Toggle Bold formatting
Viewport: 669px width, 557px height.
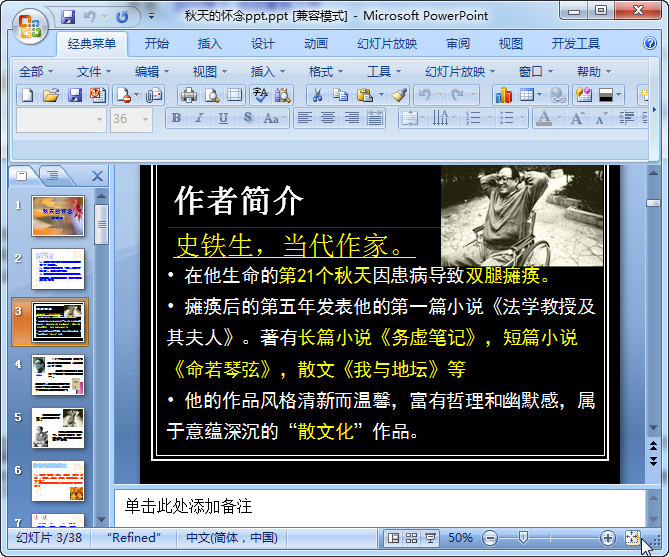(x=176, y=118)
